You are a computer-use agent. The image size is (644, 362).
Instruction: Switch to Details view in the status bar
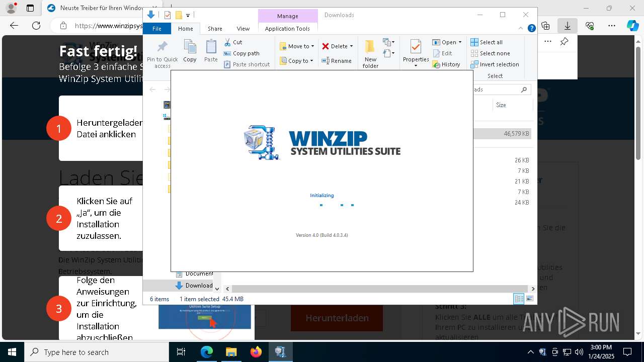[x=519, y=299]
